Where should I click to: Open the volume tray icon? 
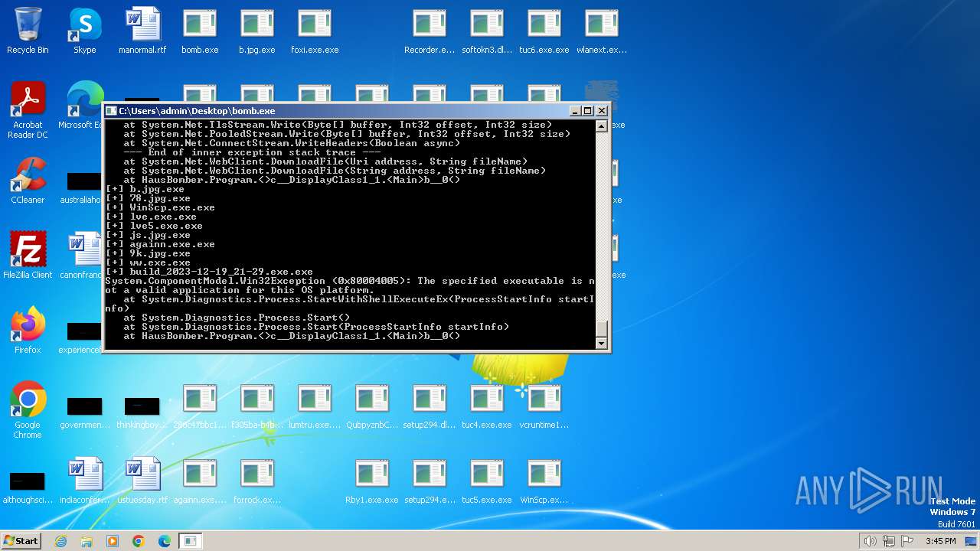[x=871, y=541]
